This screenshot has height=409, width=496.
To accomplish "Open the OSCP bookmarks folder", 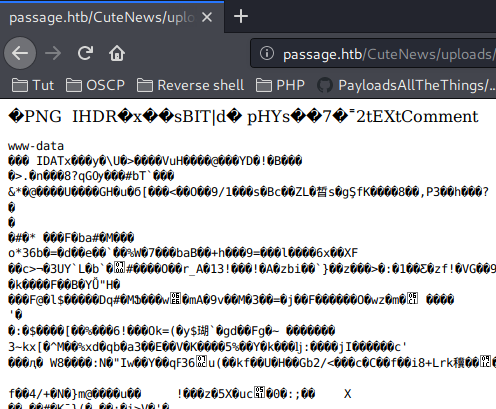I will [95, 85].
